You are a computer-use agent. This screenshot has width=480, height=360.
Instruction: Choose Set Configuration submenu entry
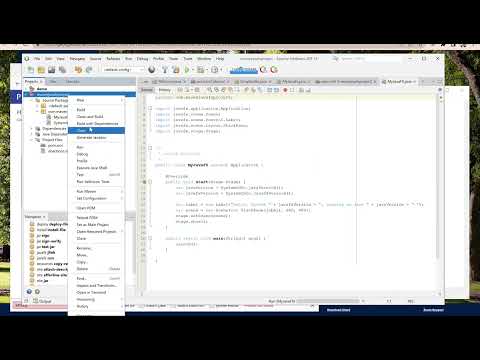pyautogui.click(x=96, y=198)
